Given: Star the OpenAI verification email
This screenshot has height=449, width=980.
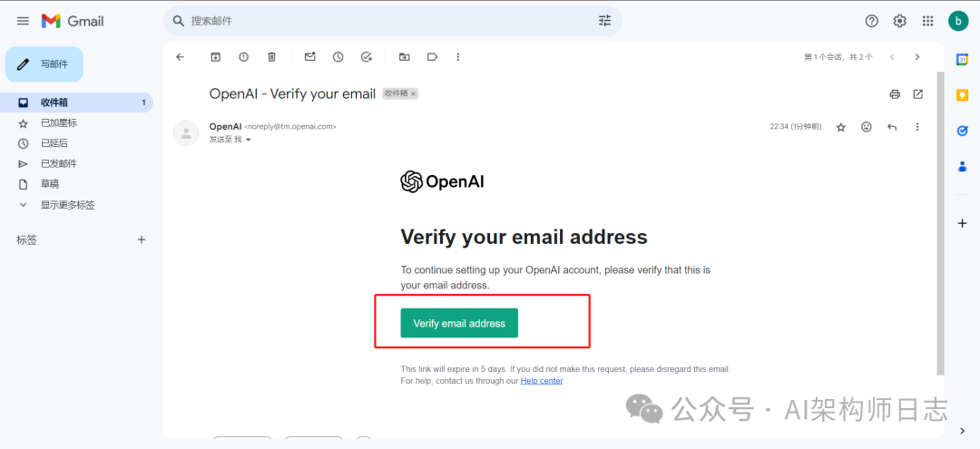Looking at the screenshot, I should [x=841, y=127].
